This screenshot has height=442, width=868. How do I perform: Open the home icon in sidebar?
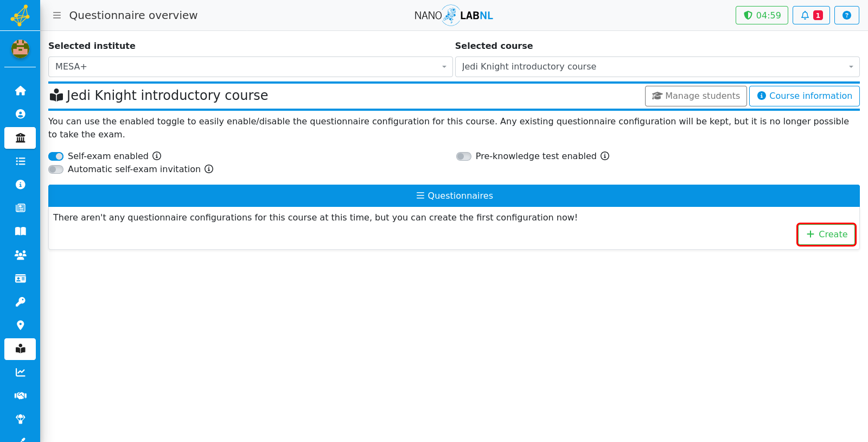coord(20,91)
